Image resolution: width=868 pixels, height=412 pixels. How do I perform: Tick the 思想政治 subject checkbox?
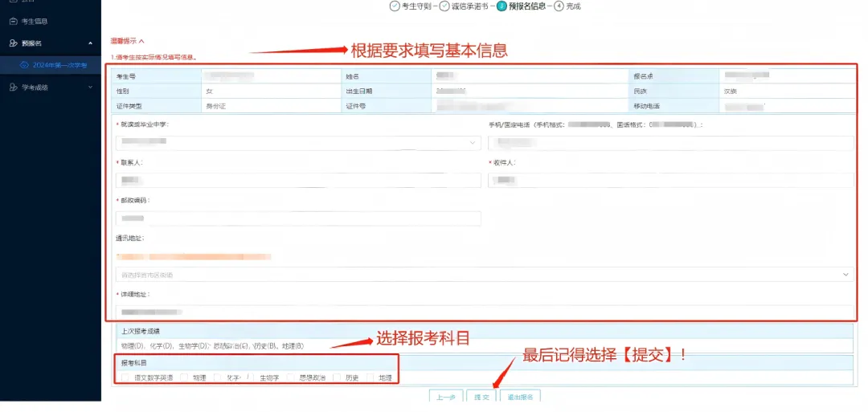coord(291,377)
